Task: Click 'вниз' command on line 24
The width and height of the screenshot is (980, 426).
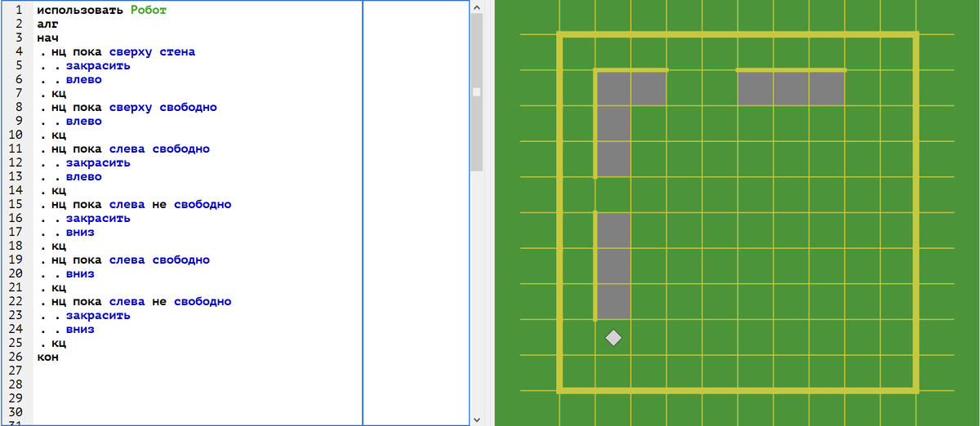Action: pyautogui.click(x=80, y=329)
